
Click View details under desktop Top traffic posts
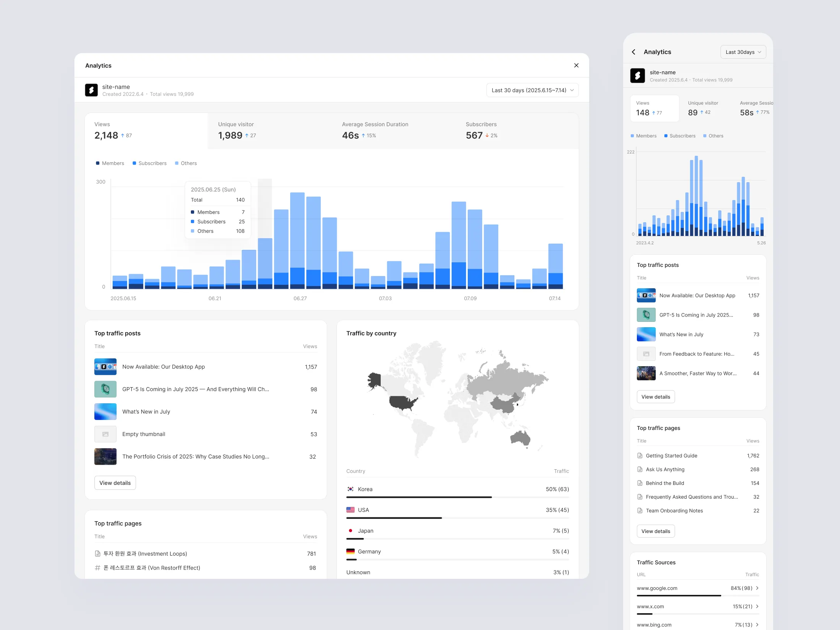115,483
